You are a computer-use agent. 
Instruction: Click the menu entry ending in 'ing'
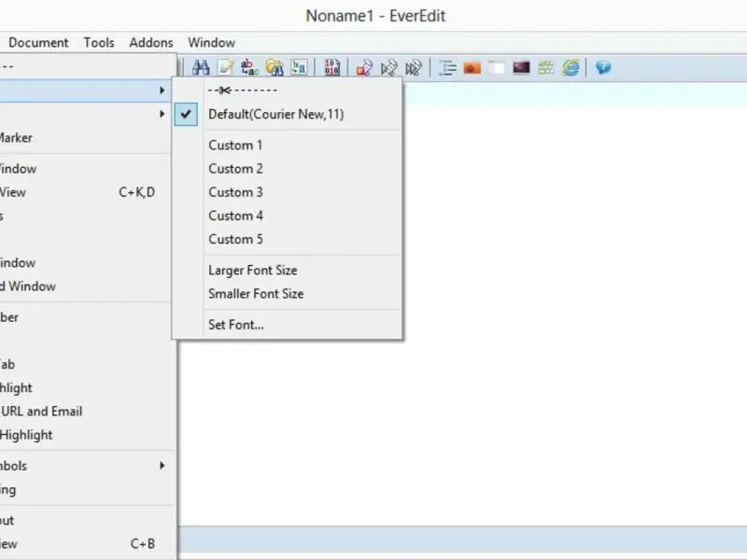(x=86, y=489)
